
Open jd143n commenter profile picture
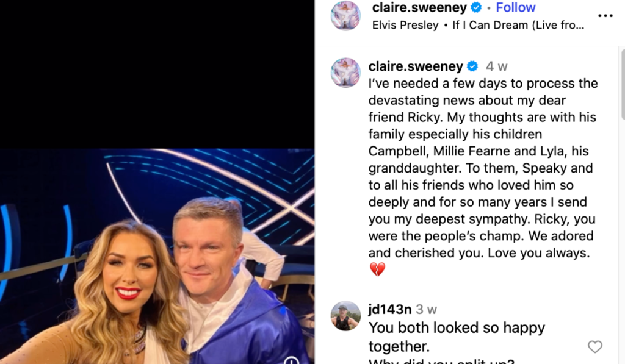(345, 316)
